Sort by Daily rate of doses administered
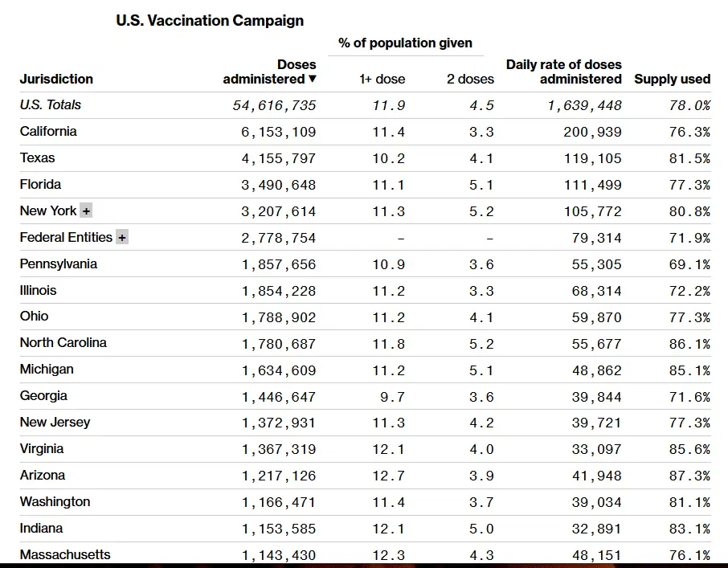728x568 pixels. (x=564, y=72)
